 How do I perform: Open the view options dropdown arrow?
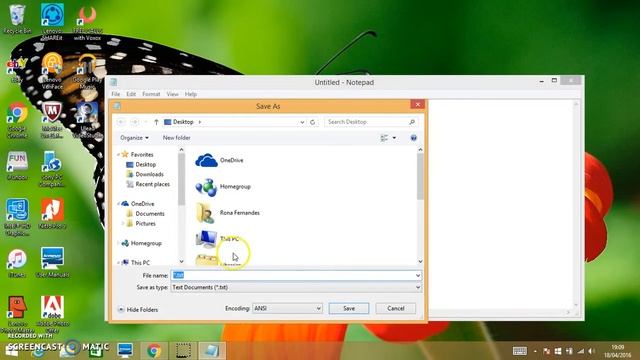pyautogui.click(x=394, y=138)
